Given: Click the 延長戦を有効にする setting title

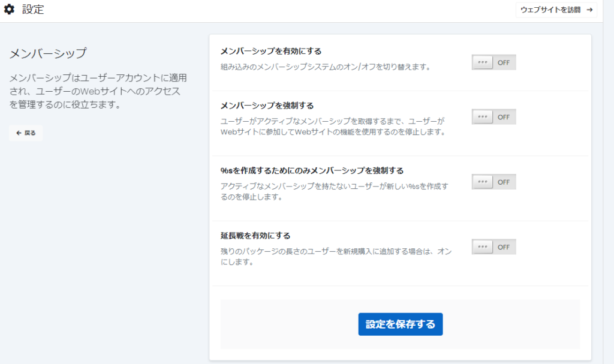Looking at the screenshot, I should pyautogui.click(x=255, y=236).
